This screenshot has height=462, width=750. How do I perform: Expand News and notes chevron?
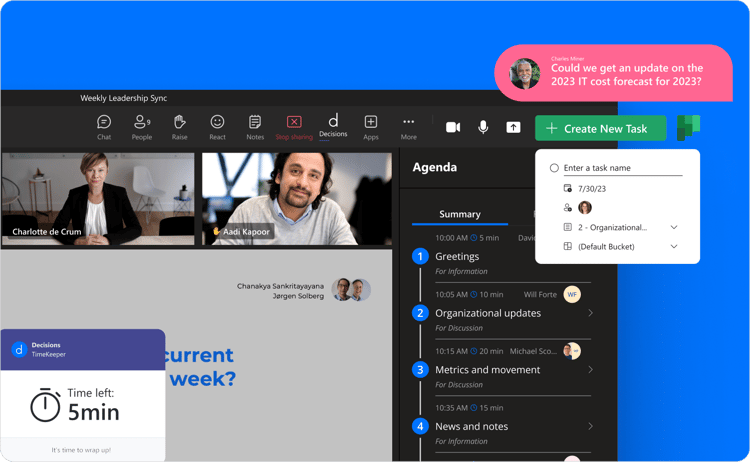click(590, 426)
